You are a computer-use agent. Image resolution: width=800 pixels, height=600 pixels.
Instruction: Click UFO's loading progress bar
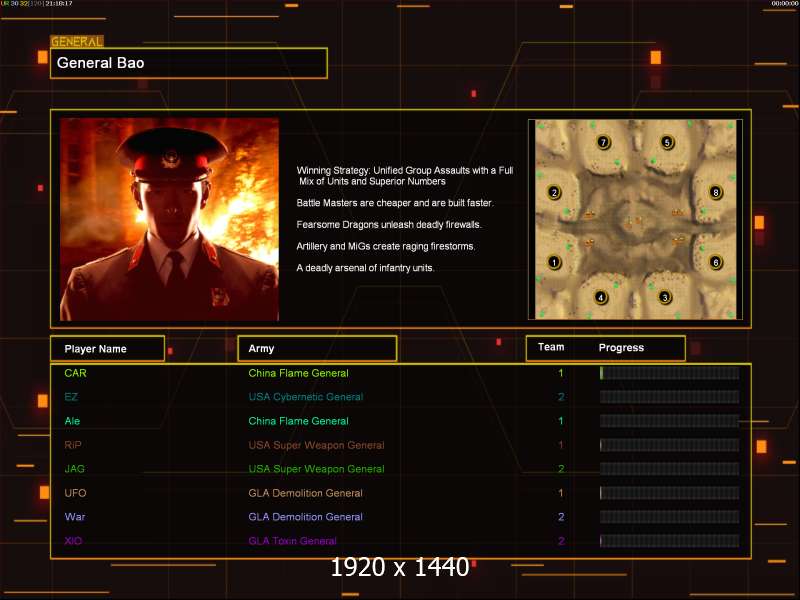[669, 493]
